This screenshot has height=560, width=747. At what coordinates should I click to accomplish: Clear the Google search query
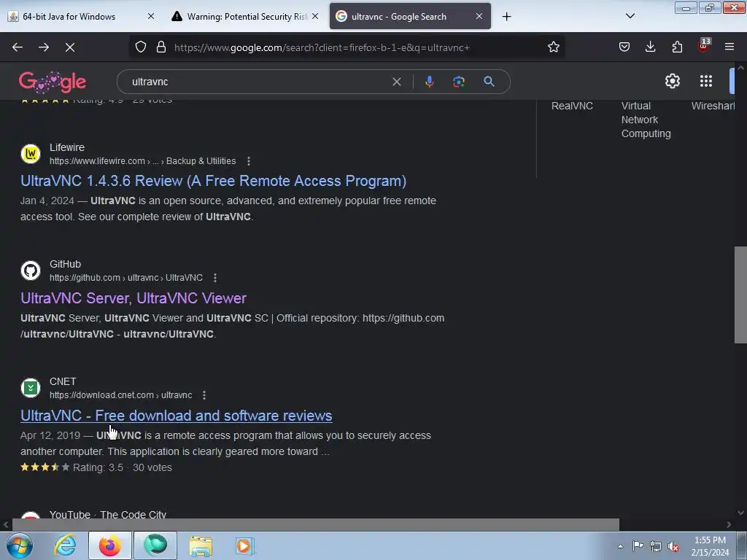[396, 82]
